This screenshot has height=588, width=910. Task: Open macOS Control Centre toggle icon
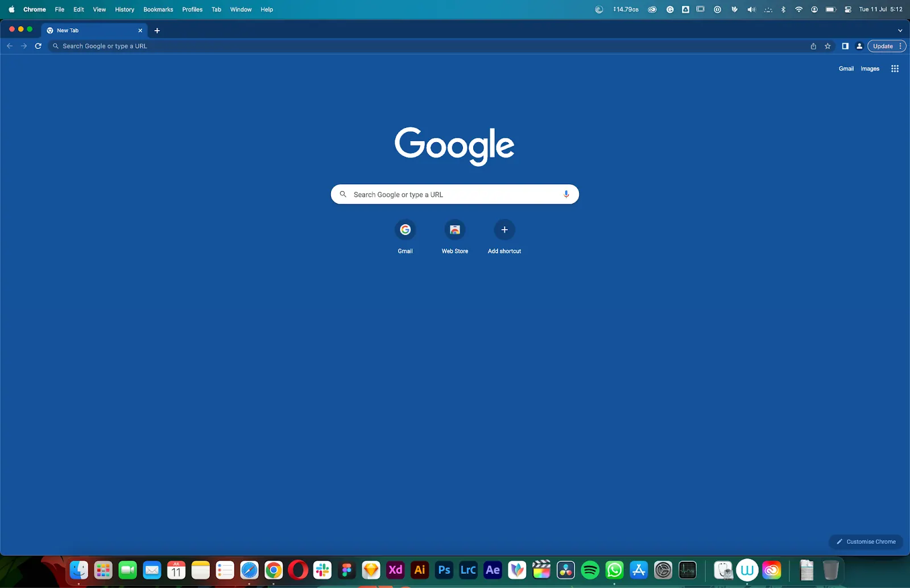848,10
